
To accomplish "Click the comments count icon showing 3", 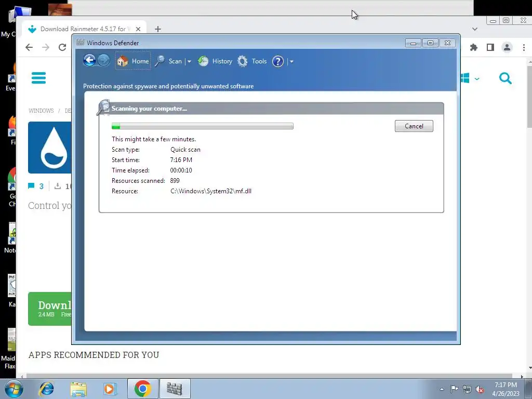I will tap(36, 186).
